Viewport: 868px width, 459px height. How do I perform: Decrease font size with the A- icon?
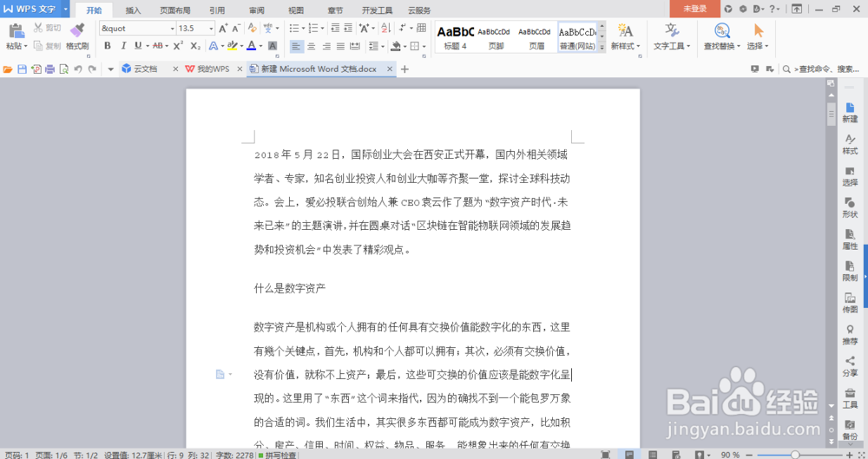[236, 29]
